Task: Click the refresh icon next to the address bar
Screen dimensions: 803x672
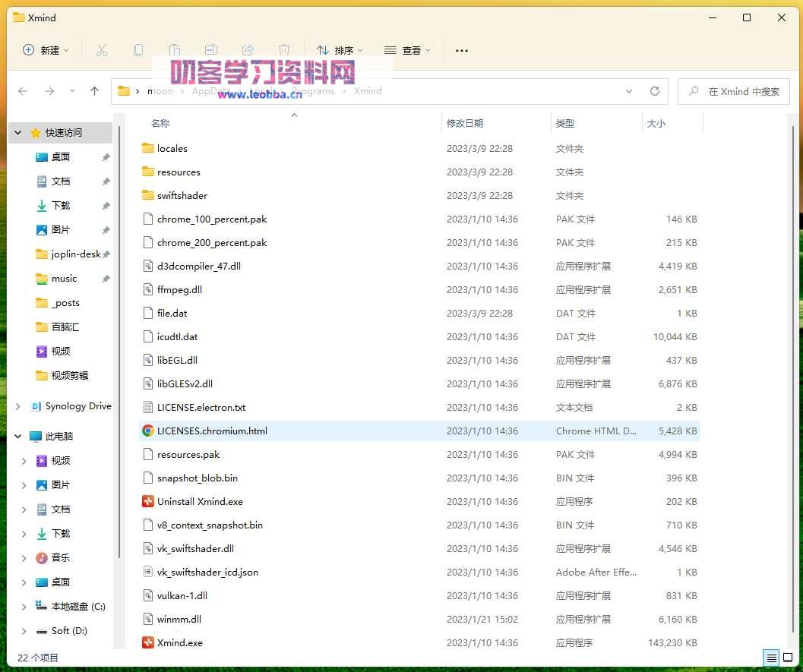Action: click(655, 91)
